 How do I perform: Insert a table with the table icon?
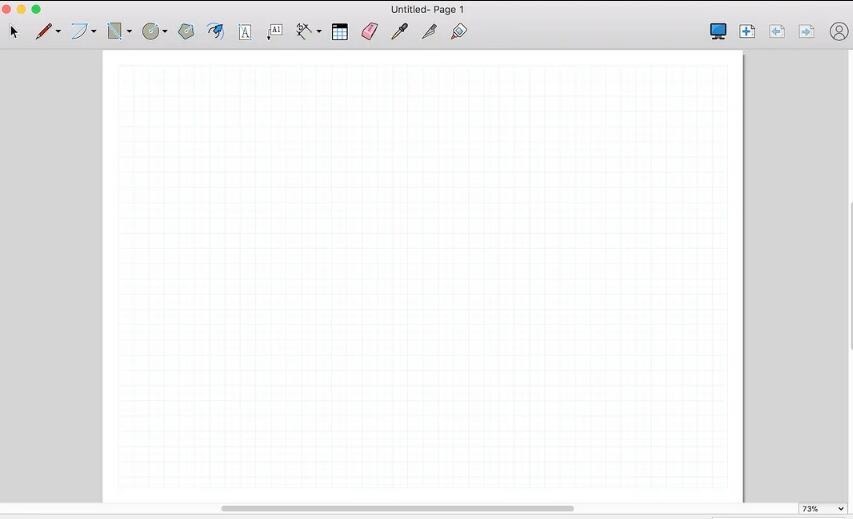[339, 32]
